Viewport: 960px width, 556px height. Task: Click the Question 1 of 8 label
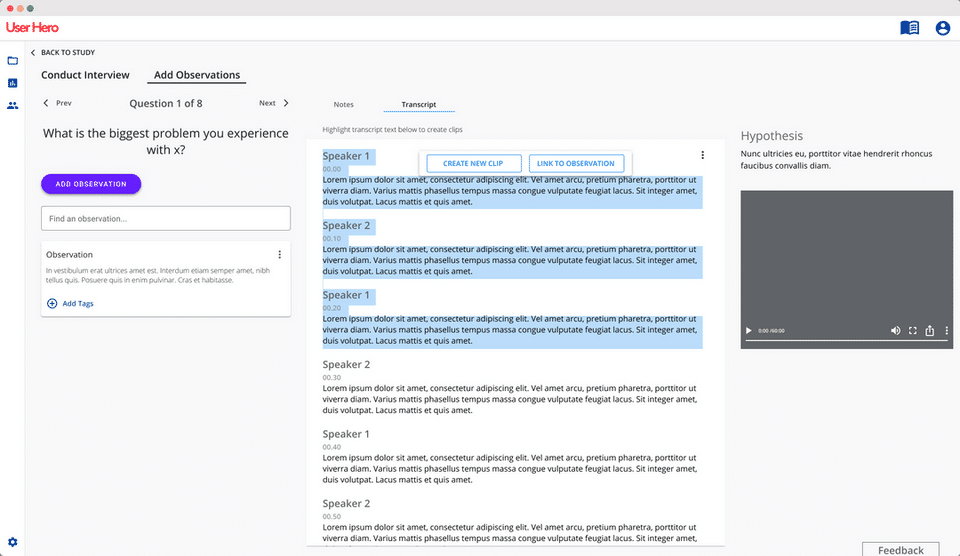click(x=166, y=103)
